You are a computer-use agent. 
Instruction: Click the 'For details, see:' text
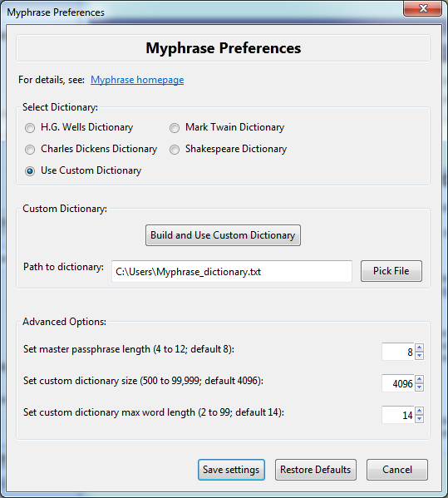52,80
